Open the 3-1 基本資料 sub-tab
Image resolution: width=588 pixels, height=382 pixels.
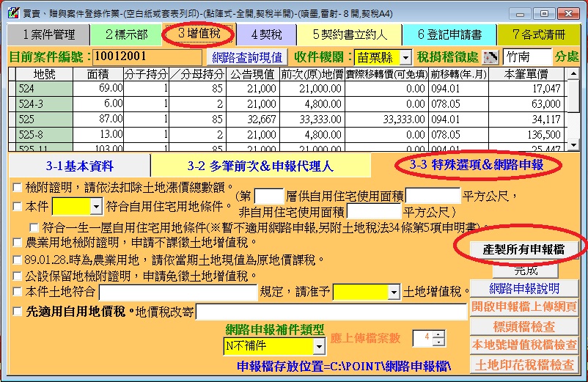pos(80,166)
